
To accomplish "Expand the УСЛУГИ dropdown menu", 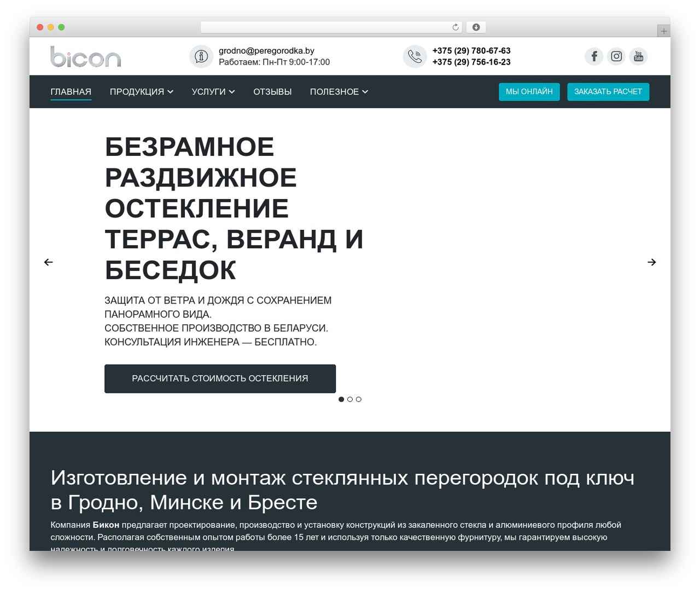I will point(213,92).
